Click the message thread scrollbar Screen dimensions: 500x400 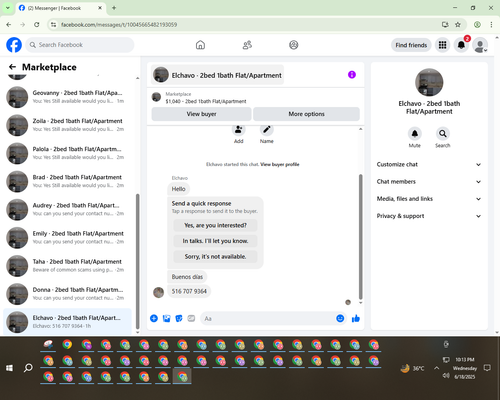pyautogui.click(x=360, y=236)
